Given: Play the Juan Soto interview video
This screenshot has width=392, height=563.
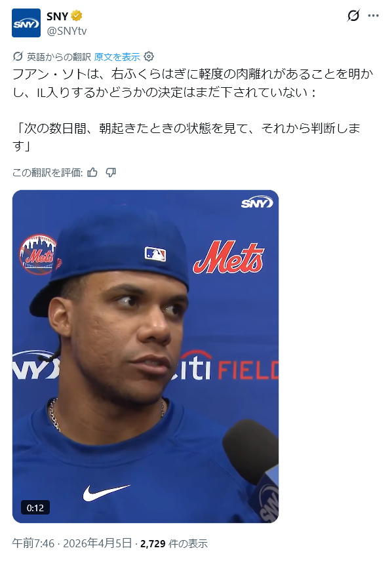Looking at the screenshot, I should [146, 356].
